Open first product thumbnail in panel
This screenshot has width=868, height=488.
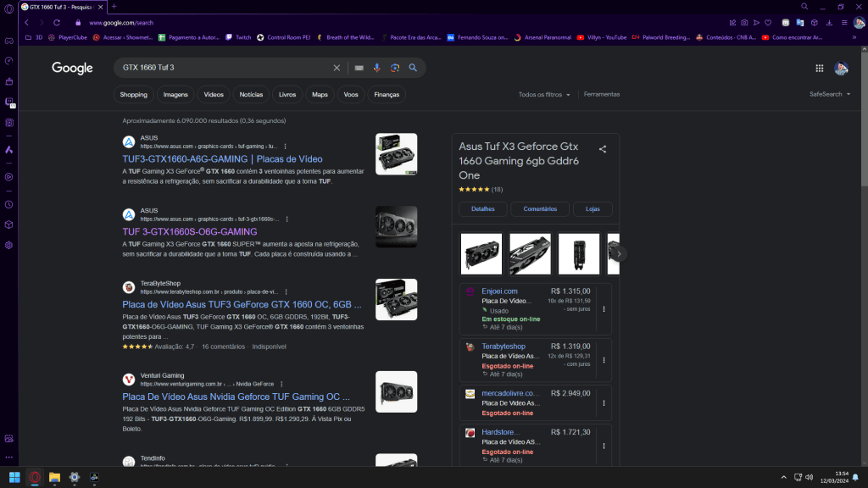point(481,254)
